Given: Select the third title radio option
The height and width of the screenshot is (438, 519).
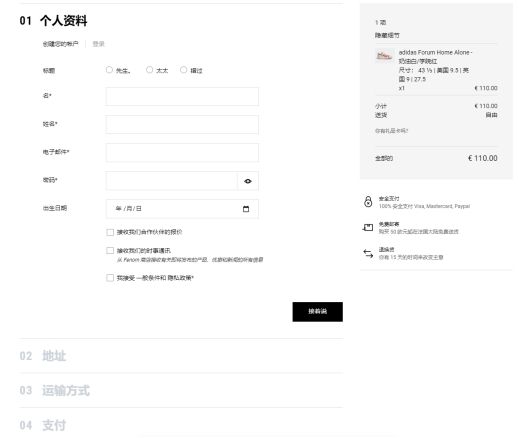Looking at the screenshot, I should coord(183,70).
